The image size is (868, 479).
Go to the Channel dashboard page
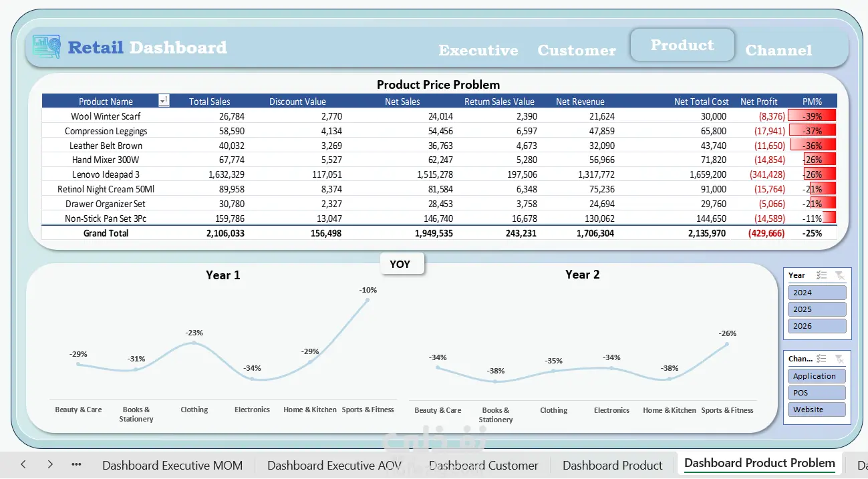[778, 51]
